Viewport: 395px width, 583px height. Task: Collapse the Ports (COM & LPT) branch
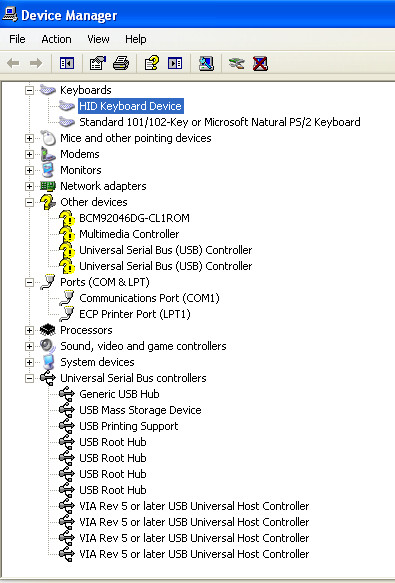point(29,282)
